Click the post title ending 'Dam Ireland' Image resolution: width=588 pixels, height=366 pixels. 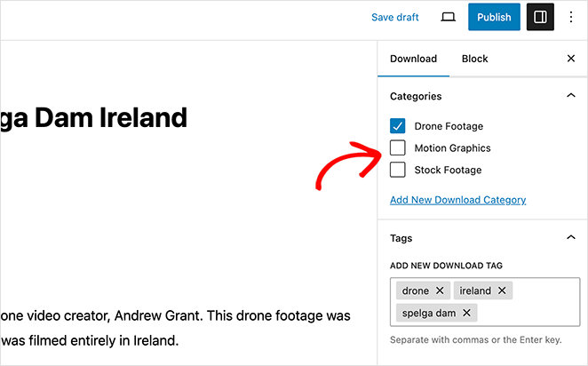click(x=94, y=118)
